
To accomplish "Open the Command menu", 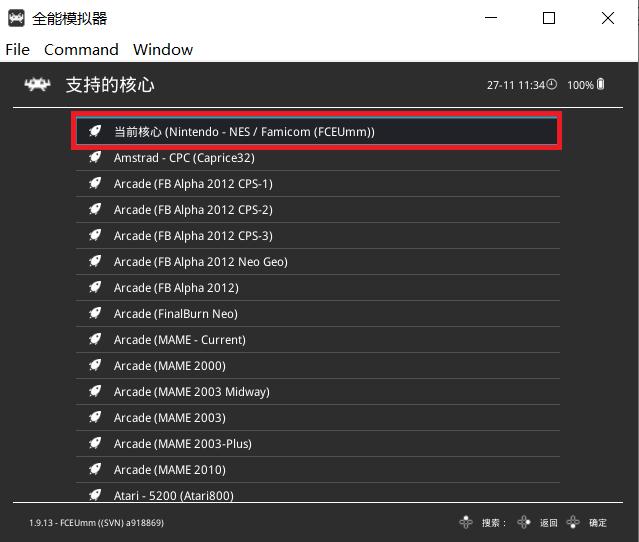I will (x=81, y=50).
